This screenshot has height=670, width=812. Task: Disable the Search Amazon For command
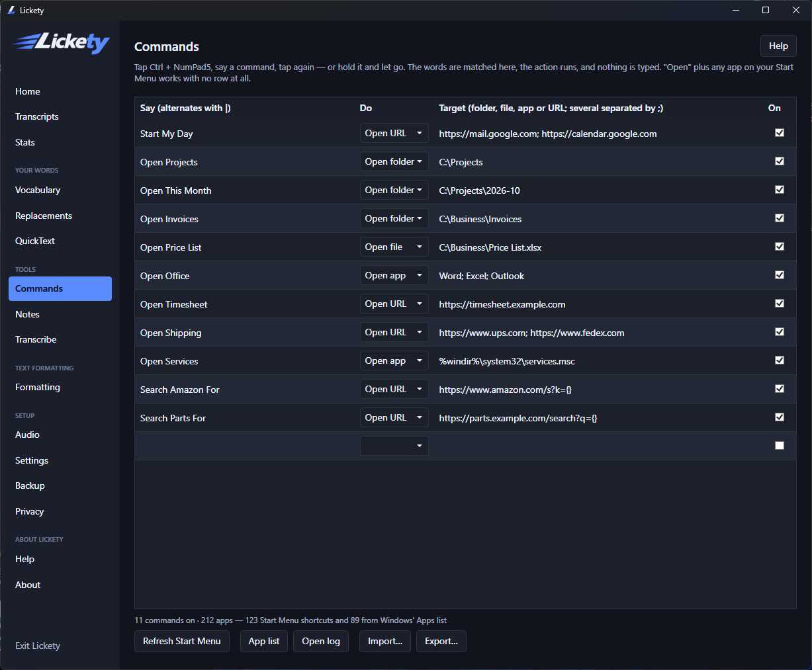[780, 389]
